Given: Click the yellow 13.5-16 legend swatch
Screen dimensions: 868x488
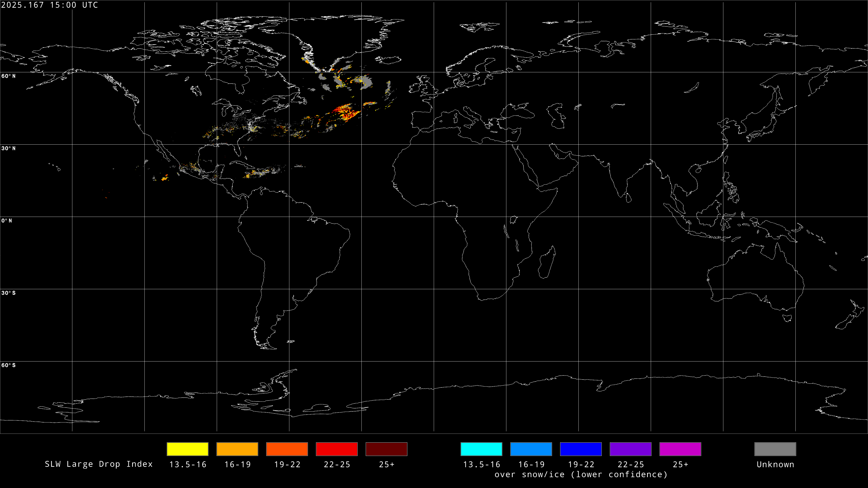Looking at the screenshot, I should coord(187,449).
